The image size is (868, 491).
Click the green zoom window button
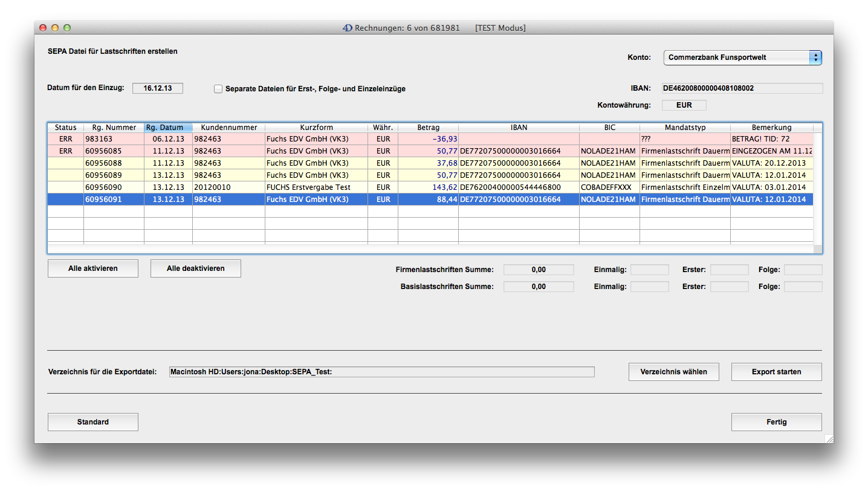[67, 28]
